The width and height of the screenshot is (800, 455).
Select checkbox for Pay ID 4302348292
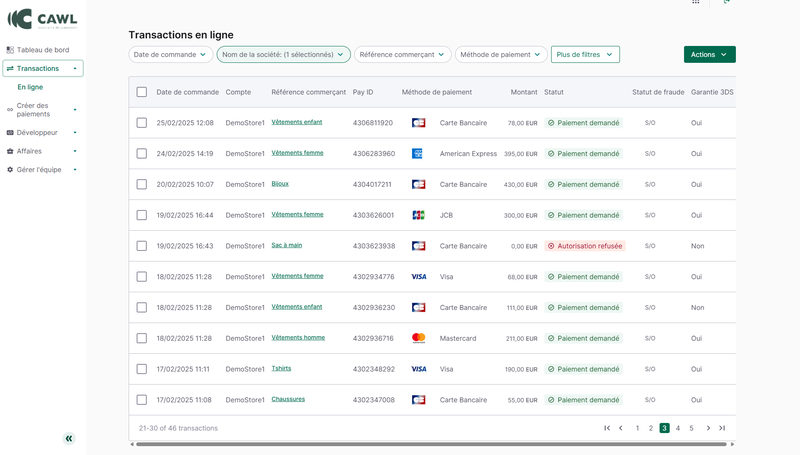[x=142, y=369]
